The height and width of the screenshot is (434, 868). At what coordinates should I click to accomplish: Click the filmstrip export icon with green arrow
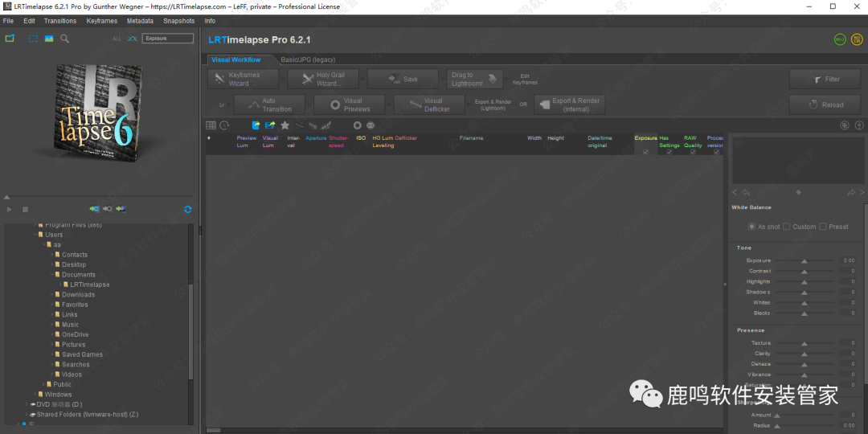click(270, 125)
